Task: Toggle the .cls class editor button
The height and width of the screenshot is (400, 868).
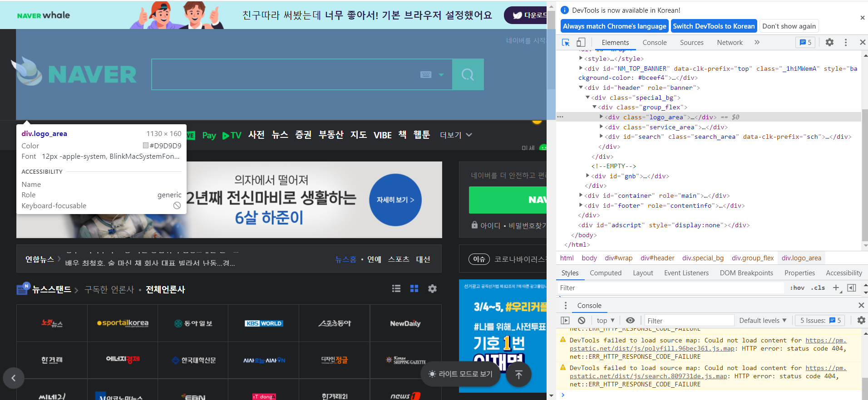Action: [x=818, y=288]
